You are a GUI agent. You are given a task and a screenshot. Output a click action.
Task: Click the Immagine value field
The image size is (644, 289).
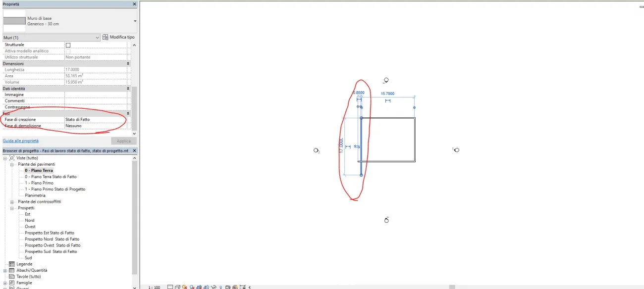coord(96,95)
